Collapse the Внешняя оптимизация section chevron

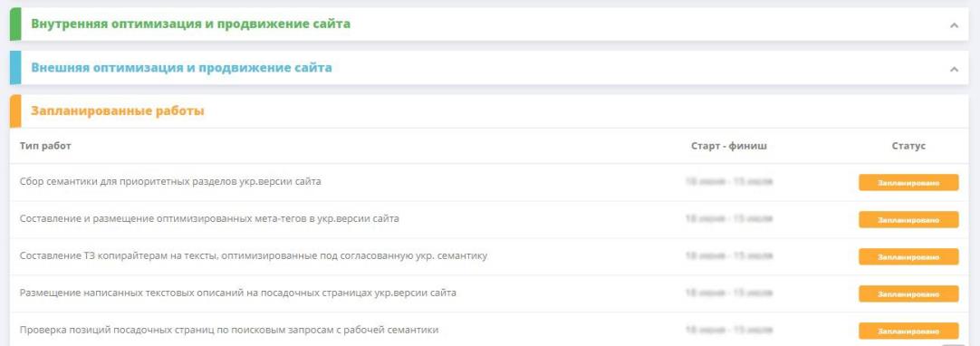pyautogui.click(x=954, y=70)
